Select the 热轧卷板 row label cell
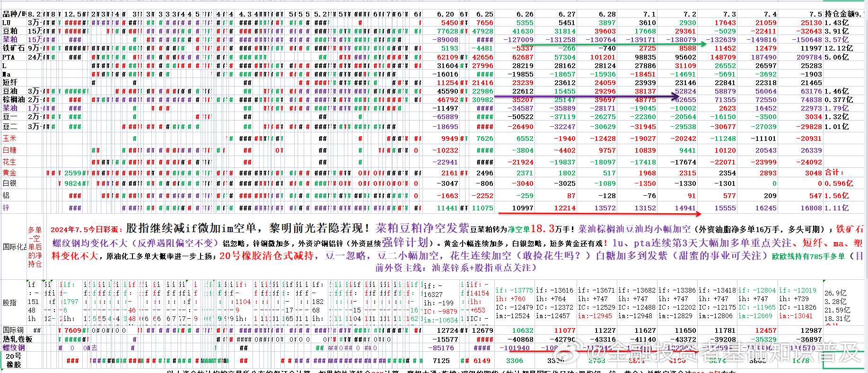The height and width of the screenshot is (373, 868). 18,339
